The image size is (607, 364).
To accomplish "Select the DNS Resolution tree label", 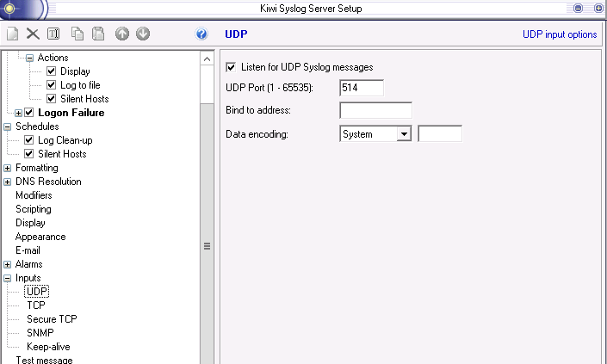I will tap(48, 182).
